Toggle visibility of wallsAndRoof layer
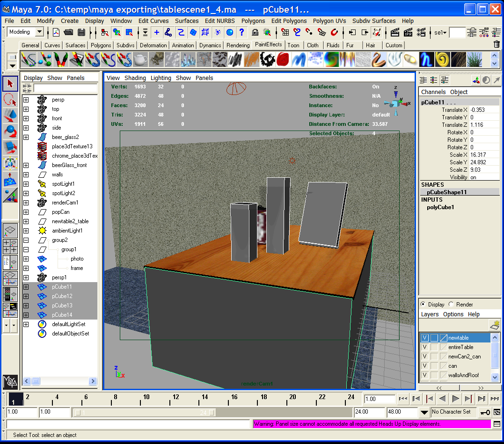The image size is (504, 444). (425, 375)
